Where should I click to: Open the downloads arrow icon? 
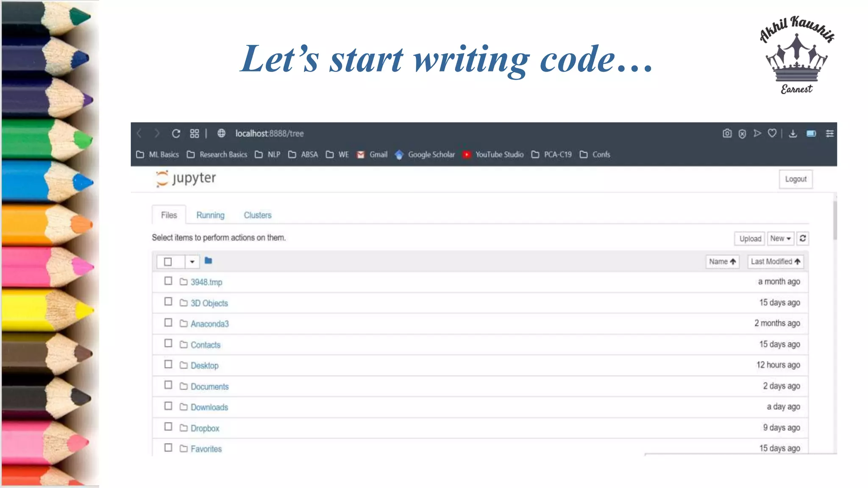click(x=793, y=133)
